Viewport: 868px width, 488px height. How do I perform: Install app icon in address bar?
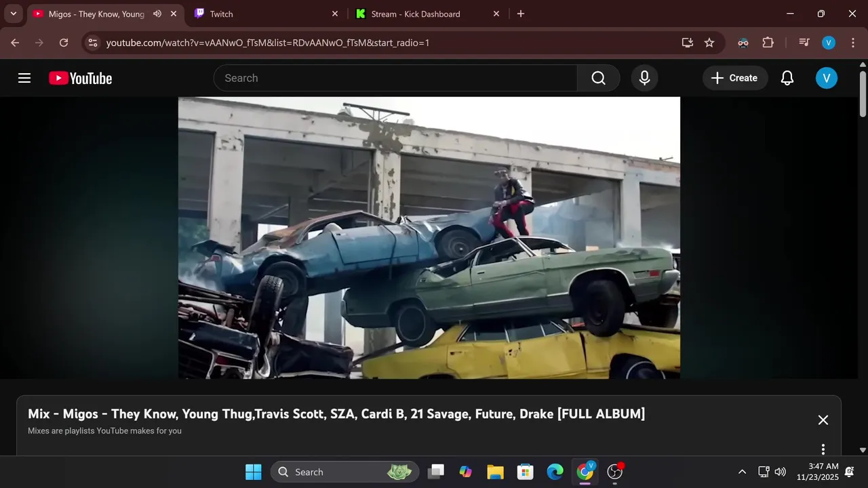tap(688, 43)
